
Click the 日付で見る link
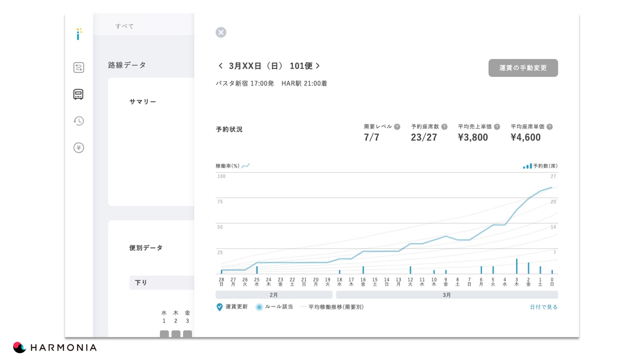[x=544, y=307]
